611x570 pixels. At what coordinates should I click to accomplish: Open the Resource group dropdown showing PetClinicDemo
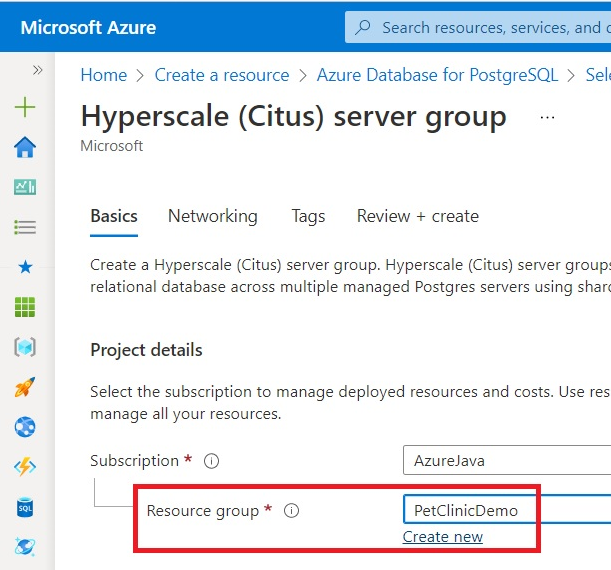pyautogui.click(x=507, y=510)
